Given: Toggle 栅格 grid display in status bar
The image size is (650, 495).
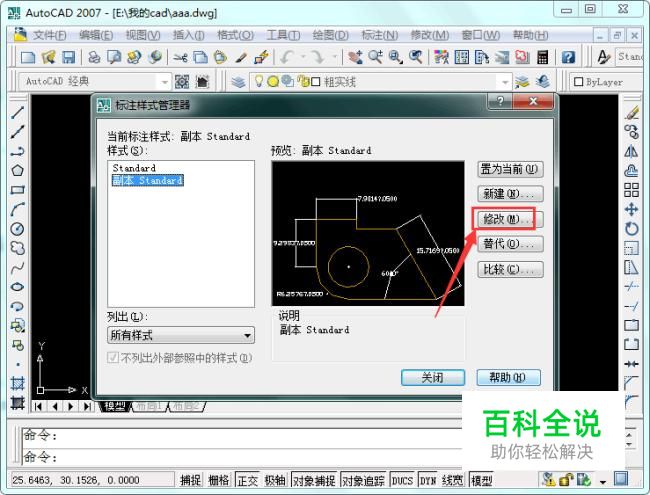Looking at the screenshot, I should [x=218, y=480].
